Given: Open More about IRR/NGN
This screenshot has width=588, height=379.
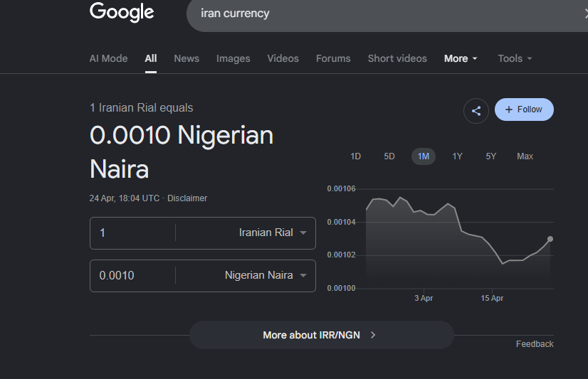Looking at the screenshot, I should 321,335.
